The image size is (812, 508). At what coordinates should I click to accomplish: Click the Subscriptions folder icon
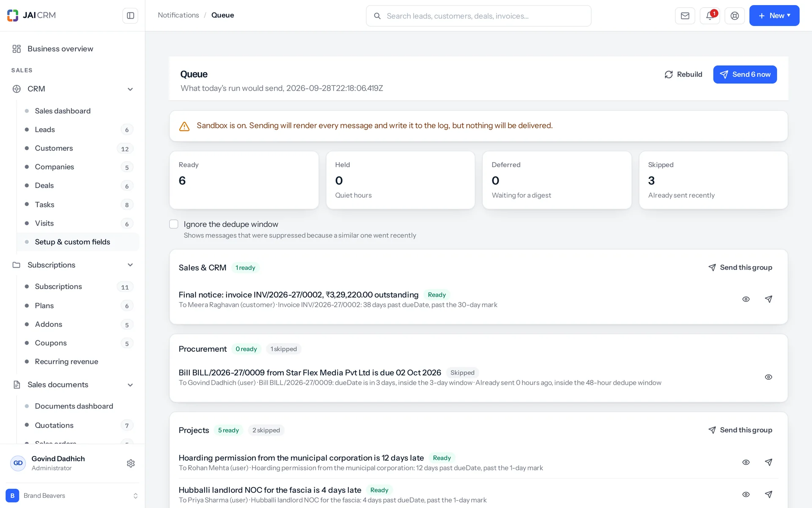pyautogui.click(x=16, y=265)
